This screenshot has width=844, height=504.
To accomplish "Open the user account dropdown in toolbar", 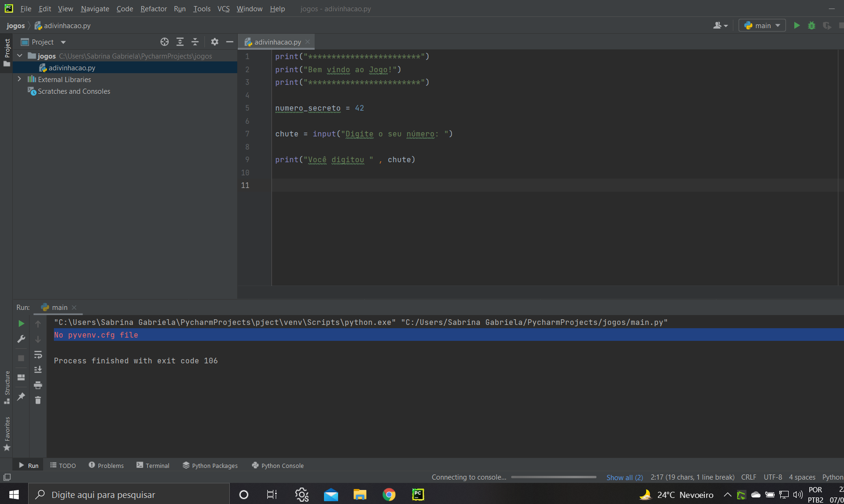I will [x=720, y=25].
